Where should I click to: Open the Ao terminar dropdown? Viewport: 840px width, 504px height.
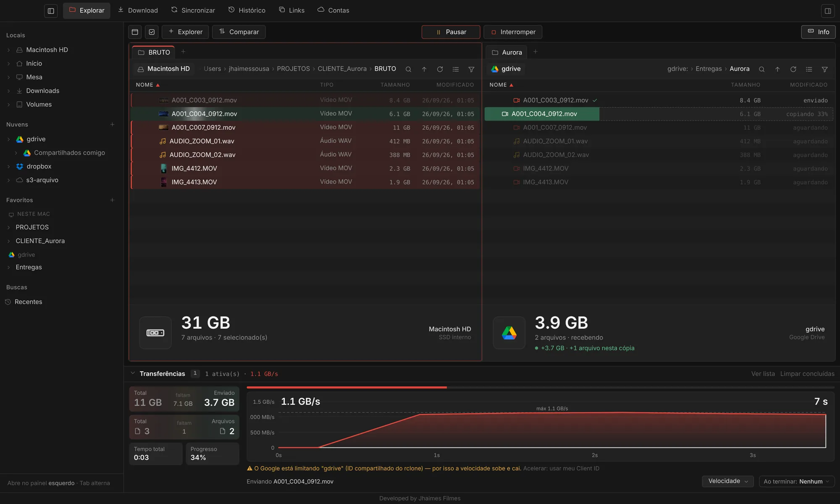(x=797, y=481)
